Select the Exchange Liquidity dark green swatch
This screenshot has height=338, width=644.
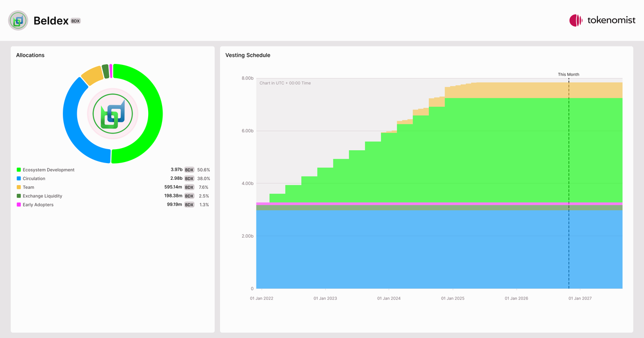[19, 196]
